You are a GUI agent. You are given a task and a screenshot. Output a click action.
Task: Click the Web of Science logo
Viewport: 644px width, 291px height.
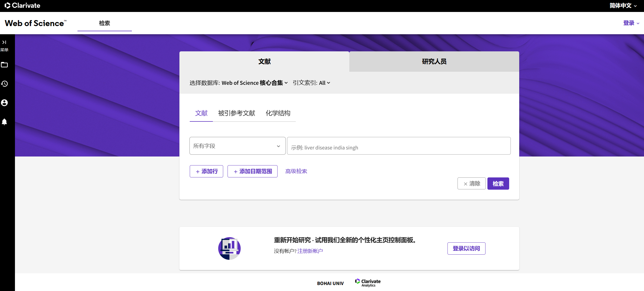35,23
